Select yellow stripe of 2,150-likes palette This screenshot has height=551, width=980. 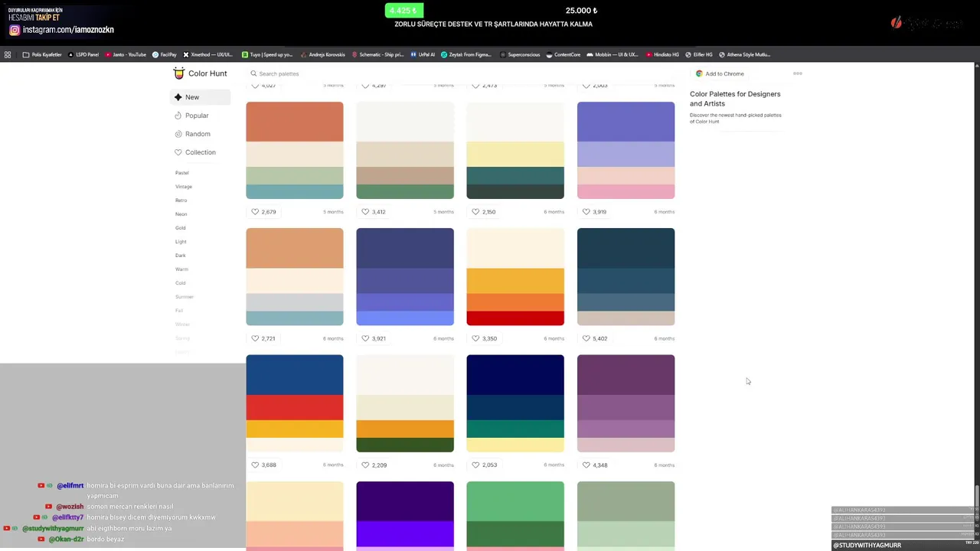coord(515,154)
